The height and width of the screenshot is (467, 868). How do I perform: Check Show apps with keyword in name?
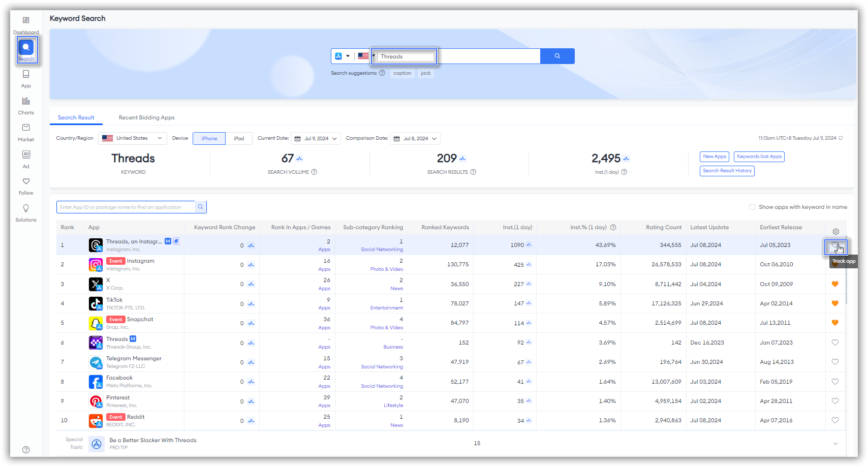(x=752, y=207)
